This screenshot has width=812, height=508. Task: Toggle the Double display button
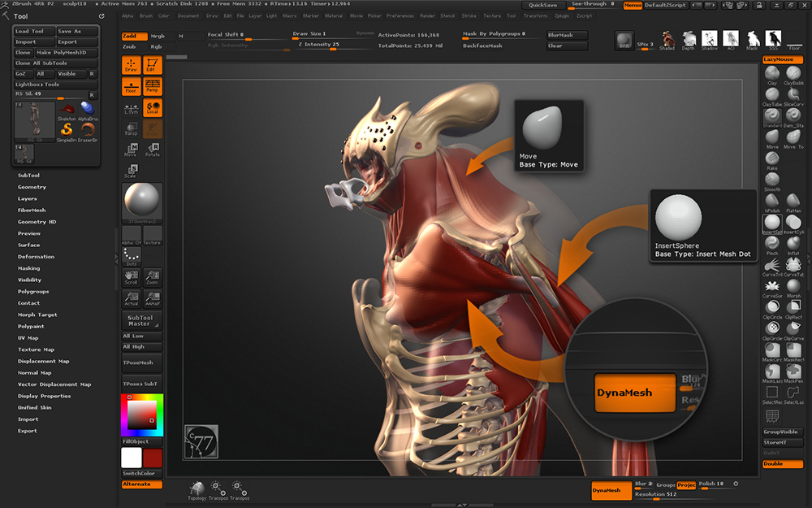tap(783, 464)
